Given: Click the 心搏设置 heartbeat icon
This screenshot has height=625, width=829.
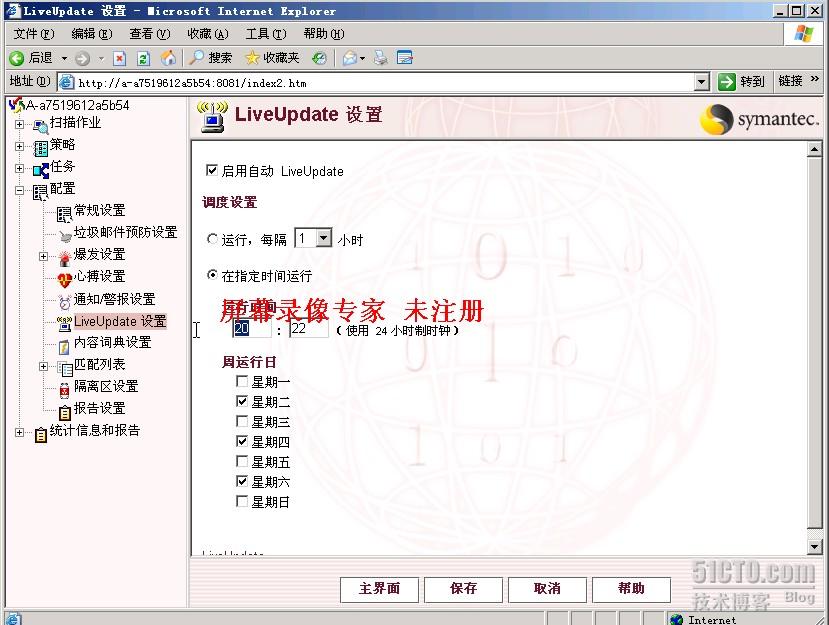Looking at the screenshot, I should pyautogui.click(x=65, y=280).
